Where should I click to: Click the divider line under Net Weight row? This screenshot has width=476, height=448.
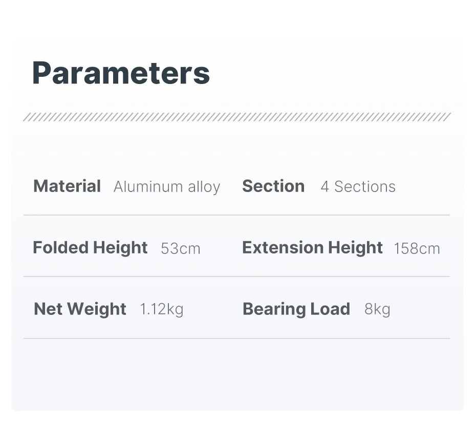pos(236,338)
